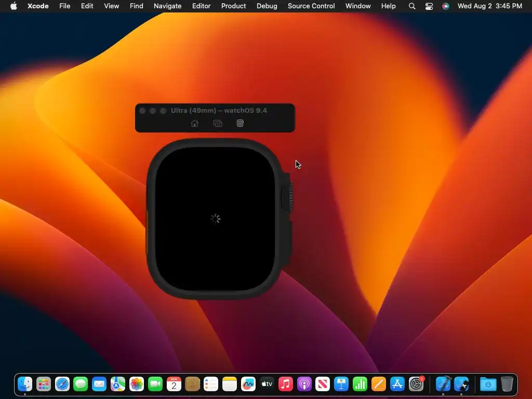Open the View menu

[111, 6]
